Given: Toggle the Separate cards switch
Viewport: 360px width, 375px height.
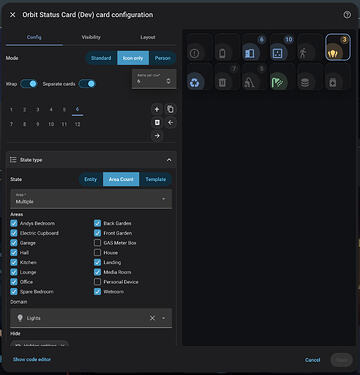Looking at the screenshot, I should coord(87,84).
